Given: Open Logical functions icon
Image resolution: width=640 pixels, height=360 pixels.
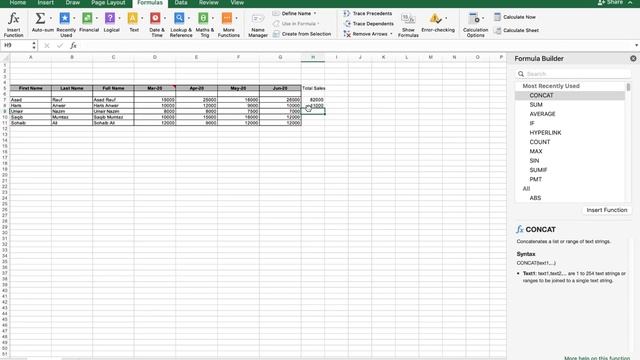Looking at the screenshot, I should pos(110,18).
